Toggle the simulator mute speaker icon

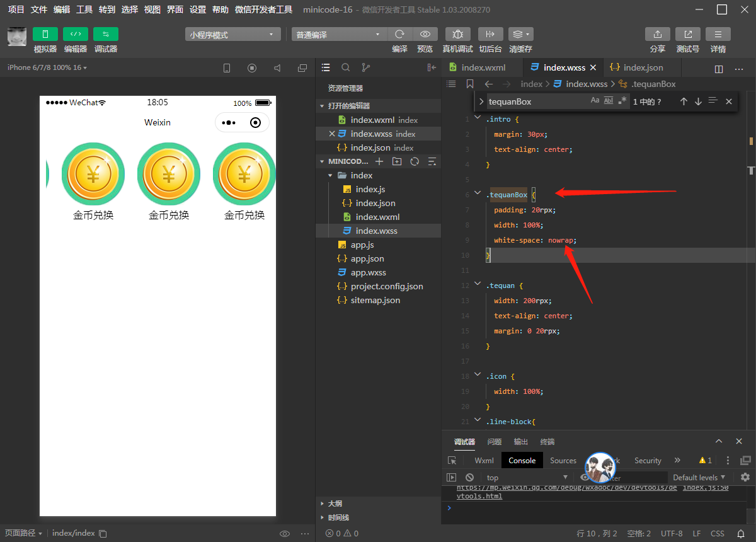(277, 68)
